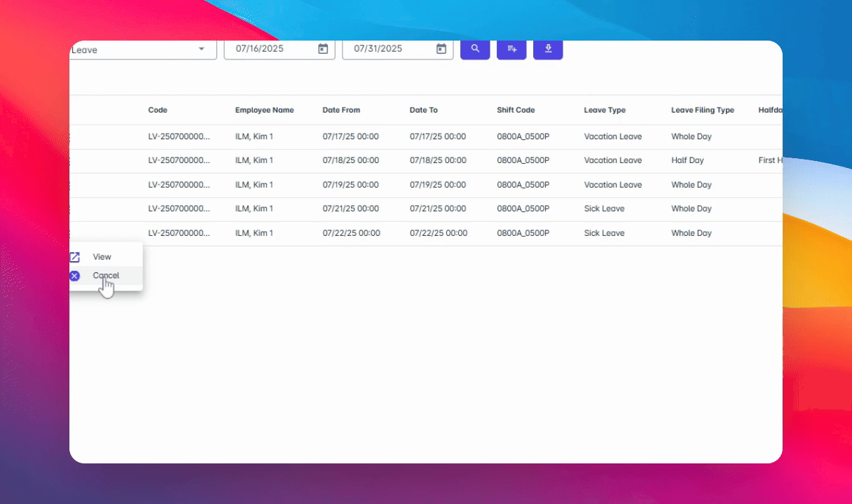Sort by Leave Type column header
Screen dimensions: 852x504
point(605,110)
